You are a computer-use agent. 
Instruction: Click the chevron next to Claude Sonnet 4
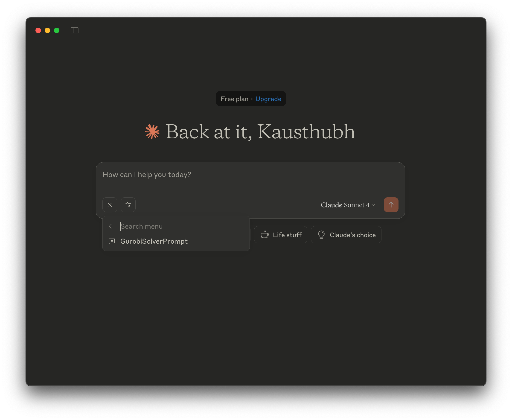coord(373,205)
